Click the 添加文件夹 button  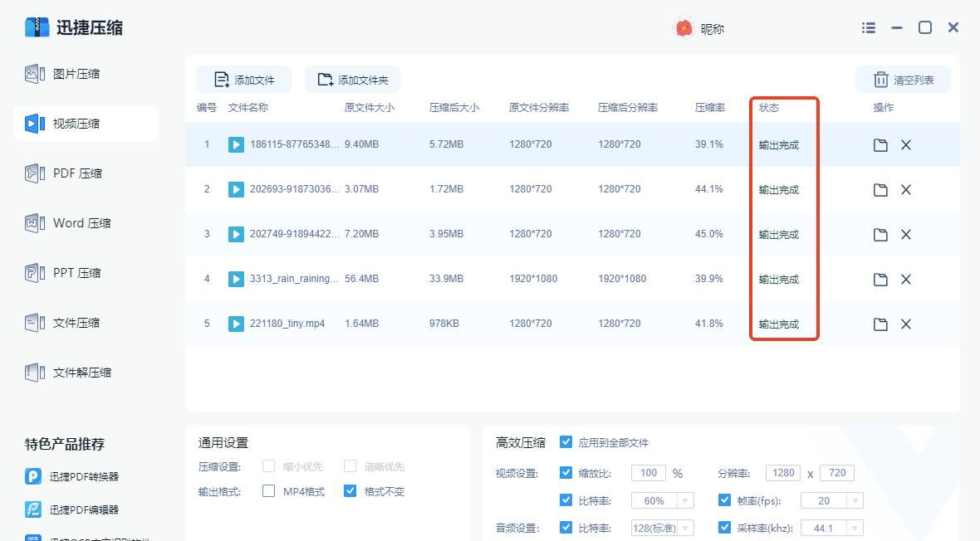pyautogui.click(x=354, y=79)
